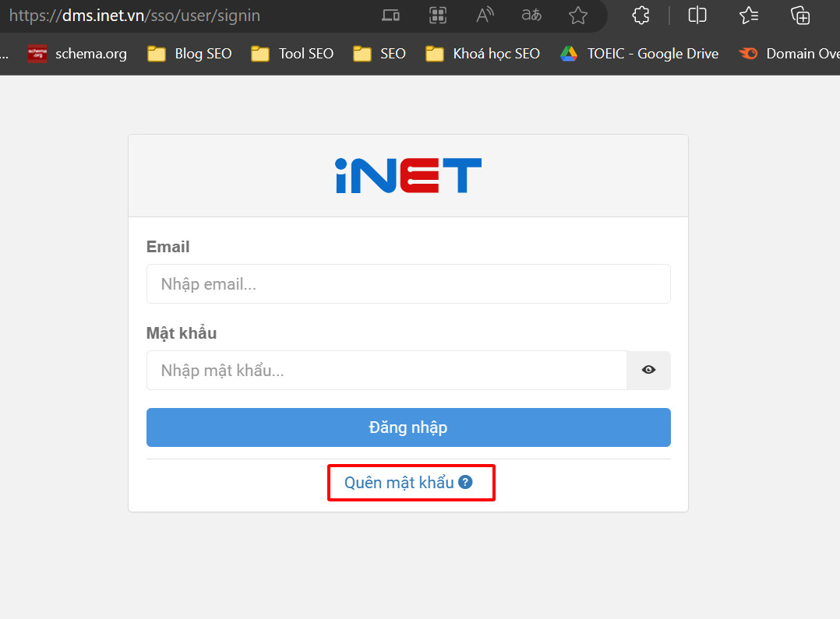Image resolution: width=840 pixels, height=619 pixels.
Task: Click the schema.org favicon
Action: (x=37, y=54)
